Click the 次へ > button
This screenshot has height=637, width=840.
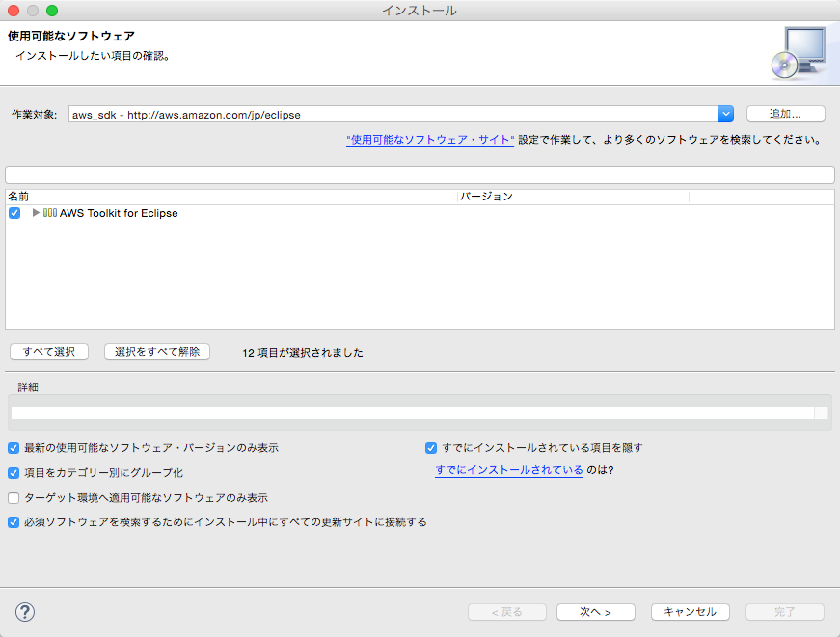pos(596,612)
